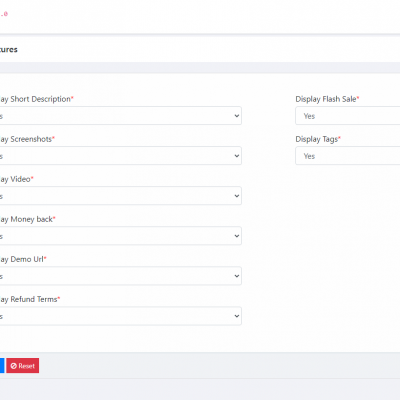Click the Display Short Description field label
400x400 pixels.
coord(36,99)
